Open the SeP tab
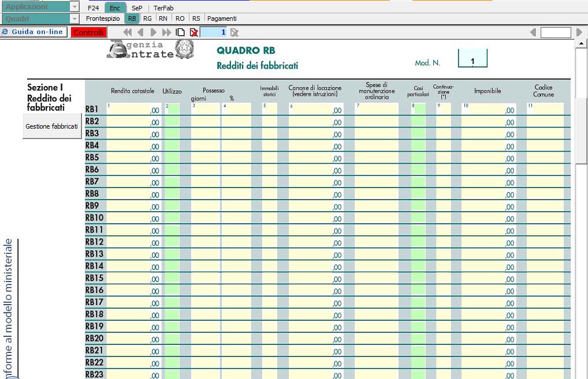The height and width of the screenshot is (379, 588). click(137, 8)
